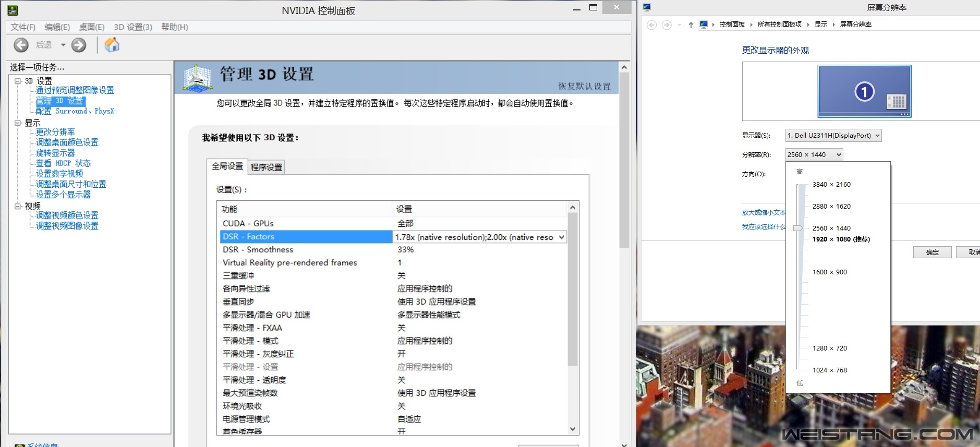The image size is (980, 447).
Task: Select the DSR - Smoothness settings row
Action: 393,250
